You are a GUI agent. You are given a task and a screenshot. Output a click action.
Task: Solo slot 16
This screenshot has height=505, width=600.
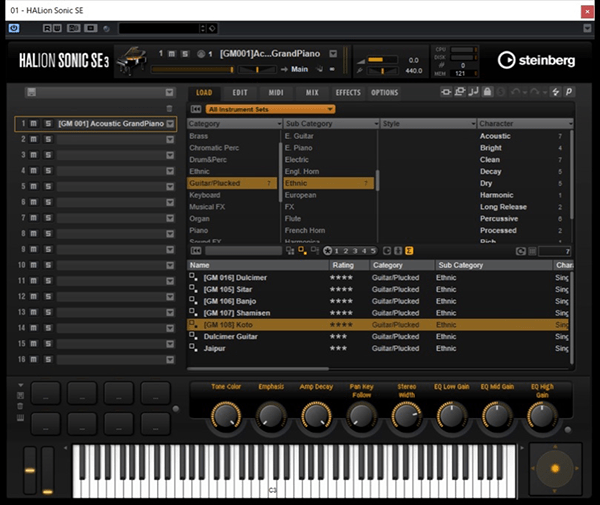48,359
